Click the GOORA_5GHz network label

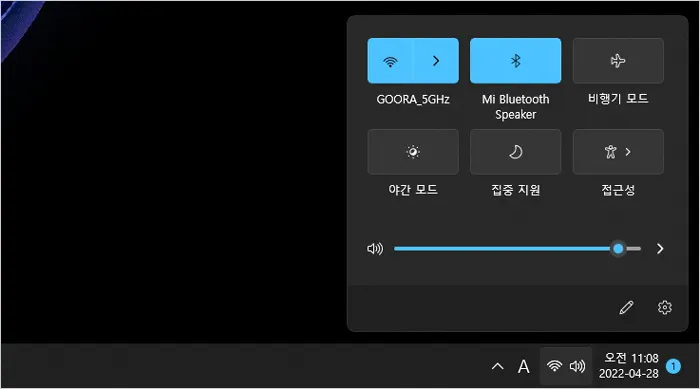click(x=413, y=99)
